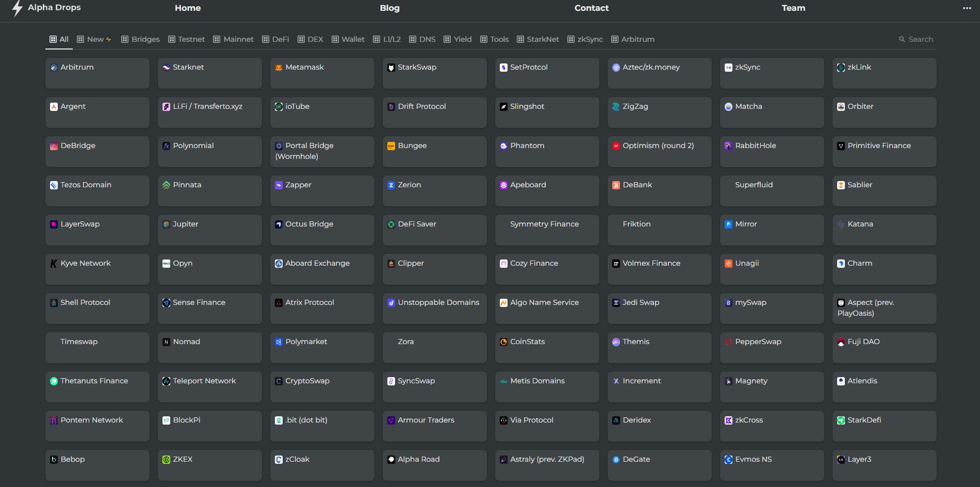Click the Zerion card icon

click(x=391, y=185)
